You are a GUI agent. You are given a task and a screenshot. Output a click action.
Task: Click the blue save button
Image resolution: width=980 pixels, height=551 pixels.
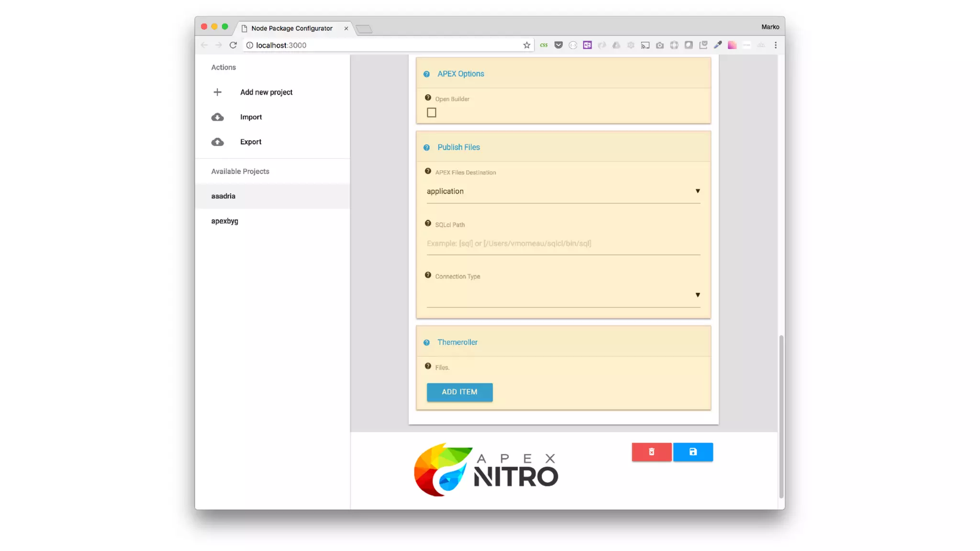pyautogui.click(x=692, y=452)
